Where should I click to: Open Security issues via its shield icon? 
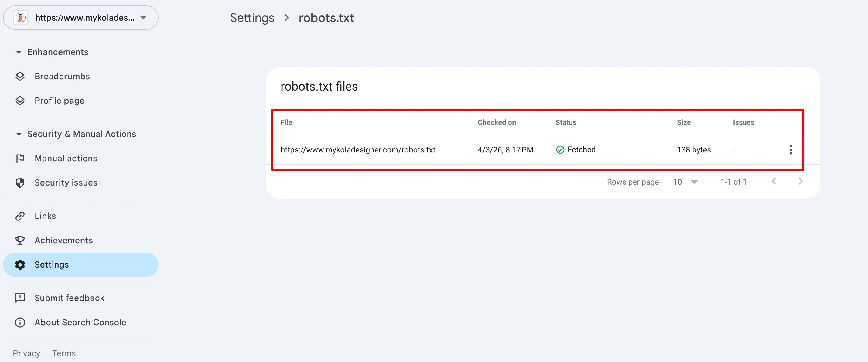tap(20, 182)
